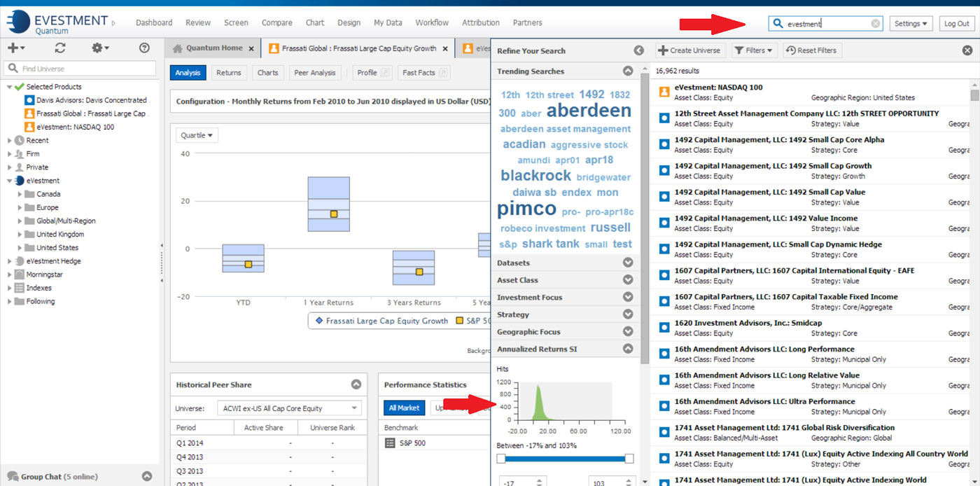The height and width of the screenshot is (486, 980).
Task: Open the add-universe plus menu in sidebar
Action: coord(16,48)
